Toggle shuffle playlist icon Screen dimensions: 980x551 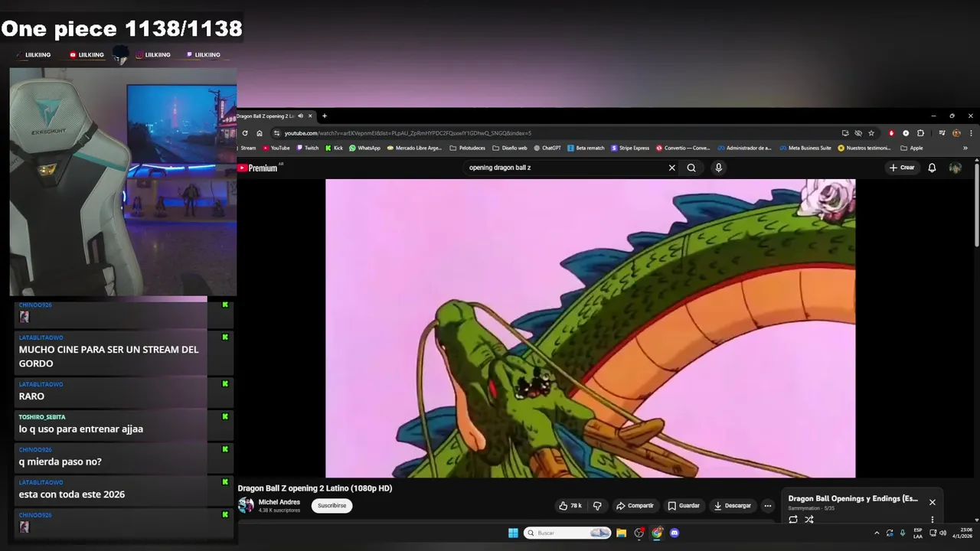(x=809, y=520)
